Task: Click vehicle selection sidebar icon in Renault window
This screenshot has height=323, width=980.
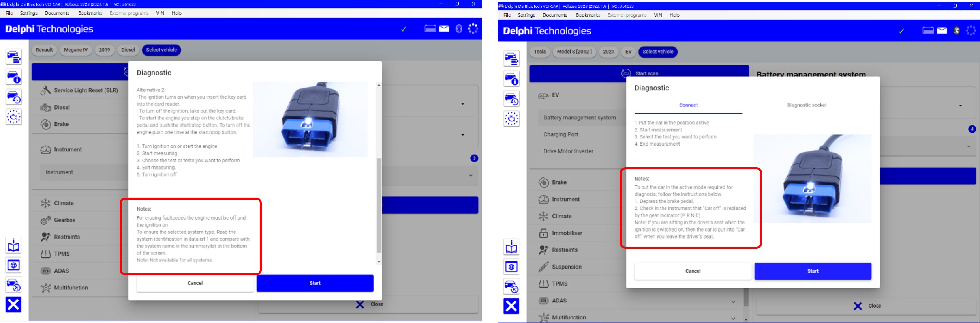Action: coord(13,57)
